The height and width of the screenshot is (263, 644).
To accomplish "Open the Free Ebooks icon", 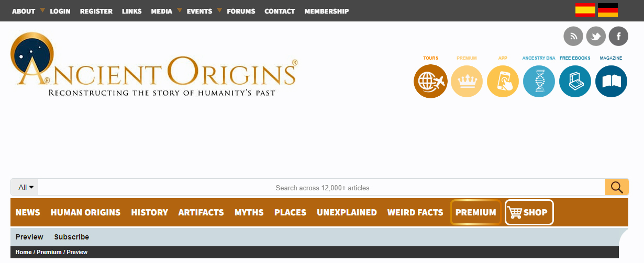I will [575, 82].
